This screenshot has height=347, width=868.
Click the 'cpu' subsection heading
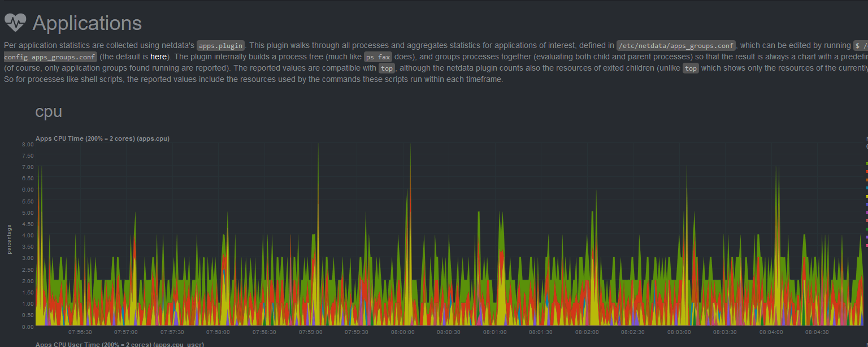(x=48, y=112)
